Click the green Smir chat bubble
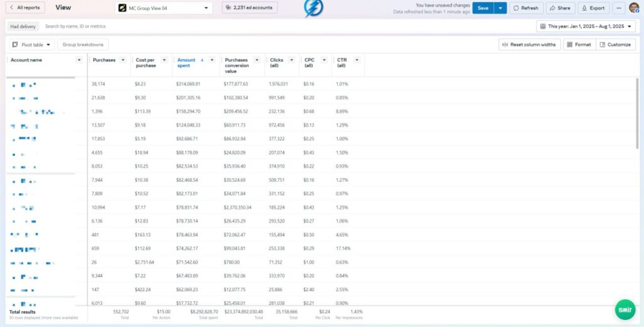This screenshot has width=644, height=327. coord(624,311)
